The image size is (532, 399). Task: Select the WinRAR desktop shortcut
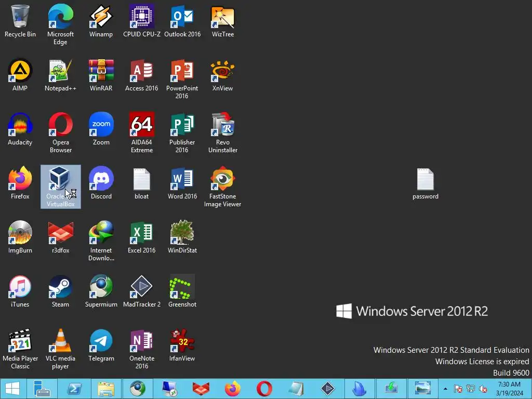(x=101, y=75)
